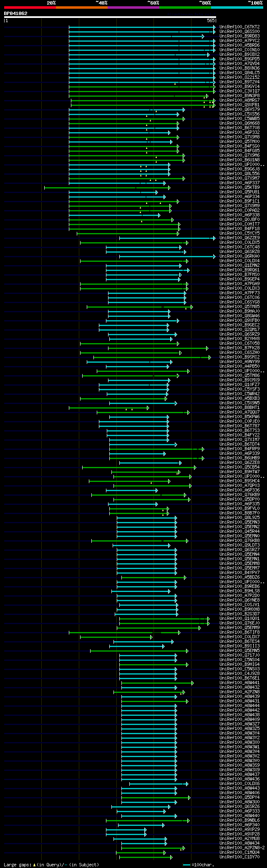267x868 pixels.
Task: Open the UniRef100_Q10Q01 entry
Action: 239,618
